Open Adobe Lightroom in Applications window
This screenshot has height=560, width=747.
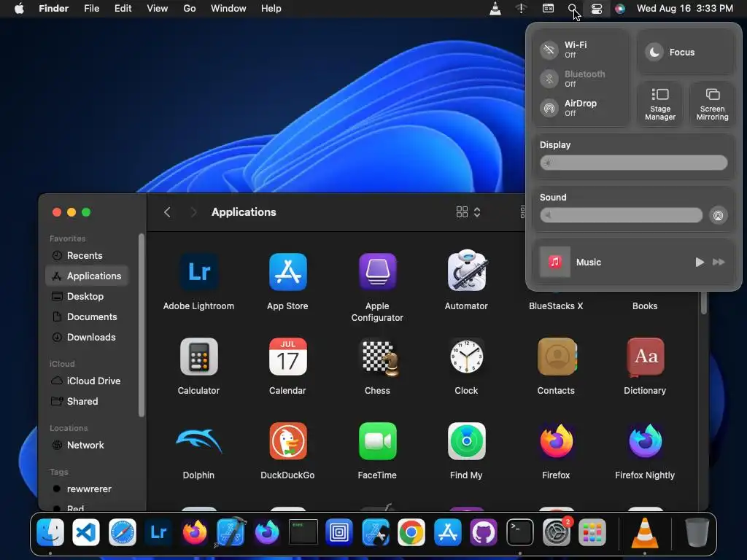pyautogui.click(x=199, y=272)
